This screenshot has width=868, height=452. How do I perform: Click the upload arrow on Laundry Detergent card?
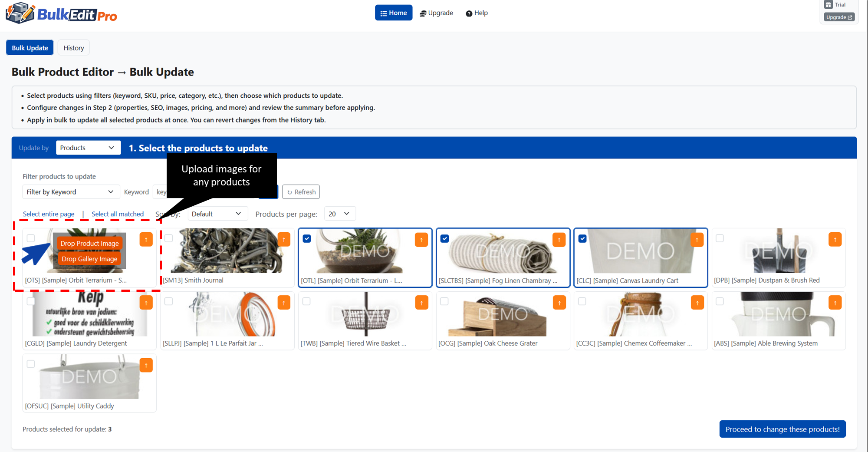coord(146,302)
